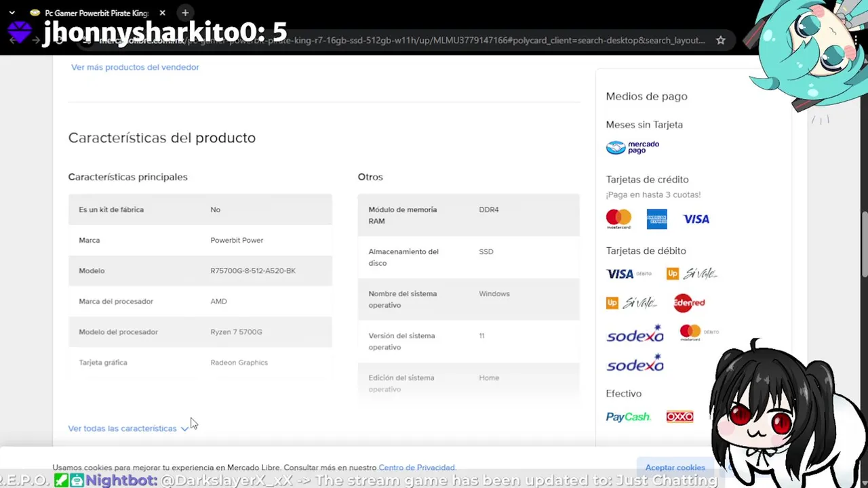Click the Sodexo logo beside Mastercard Débito
This screenshot has width=868, height=488.
tap(635, 334)
